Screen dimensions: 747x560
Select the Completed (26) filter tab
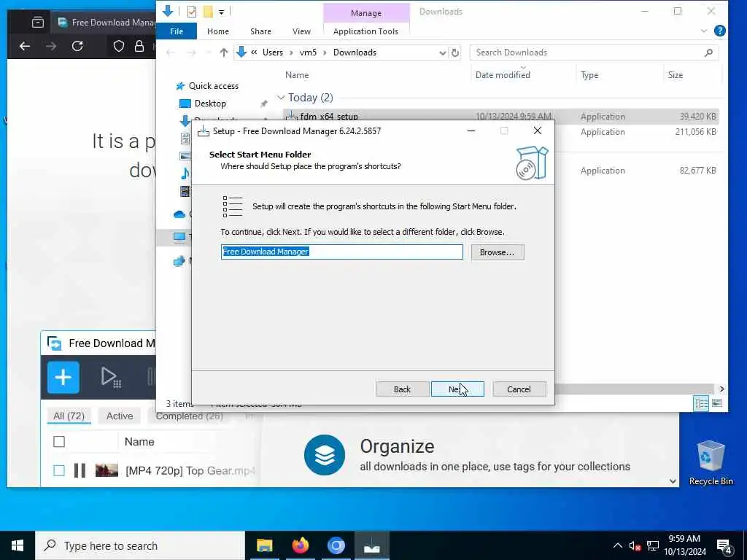pyautogui.click(x=189, y=416)
